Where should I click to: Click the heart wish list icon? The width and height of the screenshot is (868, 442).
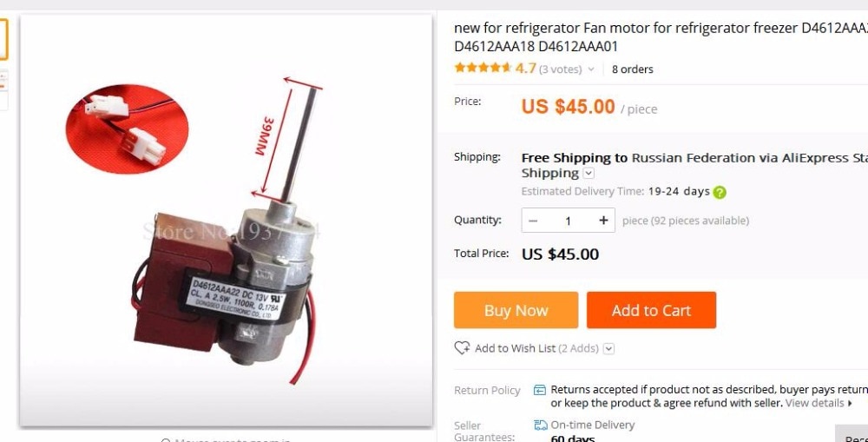(462, 348)
